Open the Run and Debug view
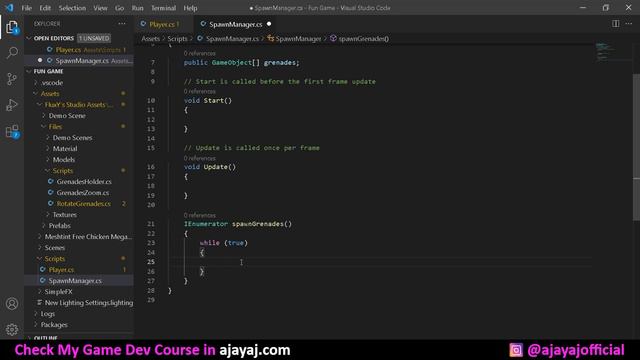Image resolution: width=640 pixels, height=360 pixels. [12, 105]
